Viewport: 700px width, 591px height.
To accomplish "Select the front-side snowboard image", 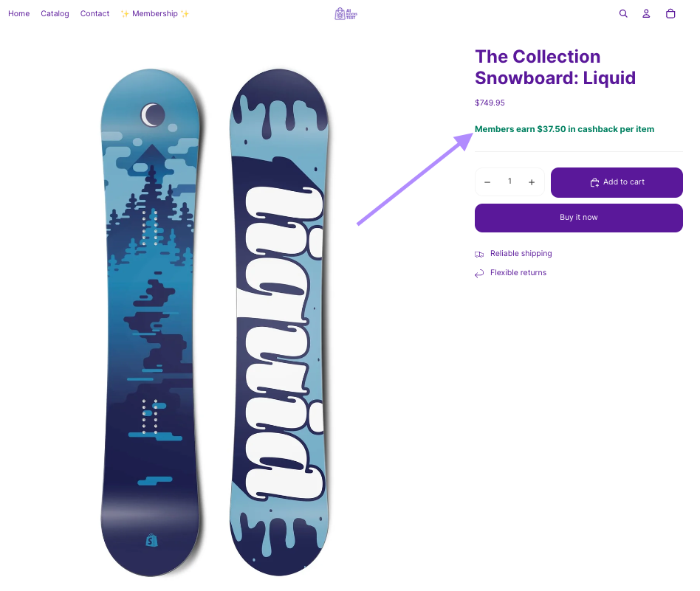I will click(150, 322).
